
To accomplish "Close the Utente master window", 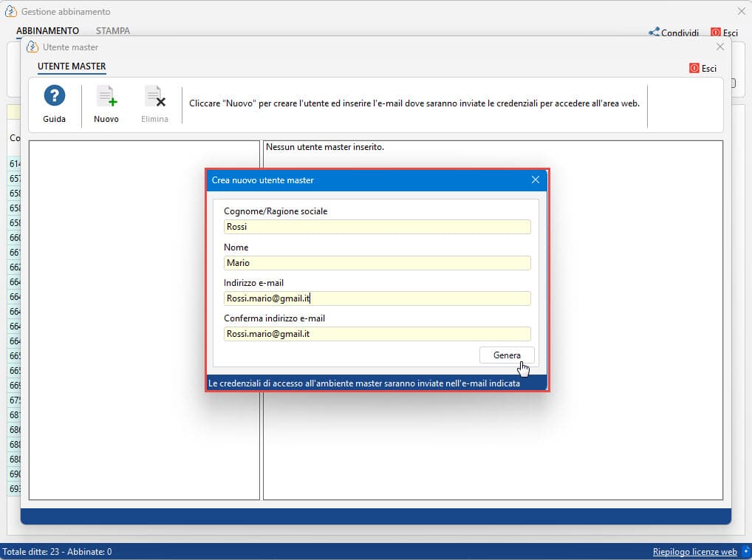I will 720,47.
